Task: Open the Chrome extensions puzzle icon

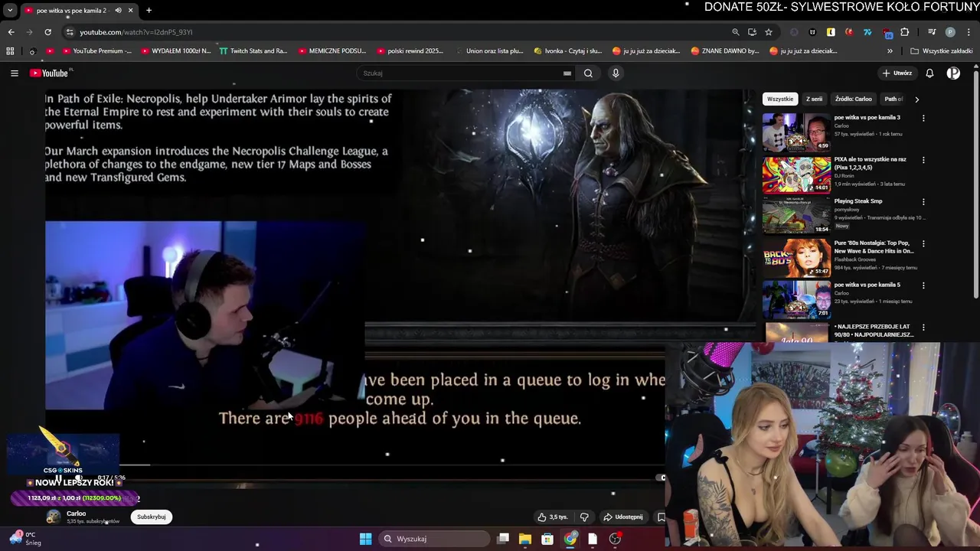Action: pyautogui.click(x=905, y=32)
